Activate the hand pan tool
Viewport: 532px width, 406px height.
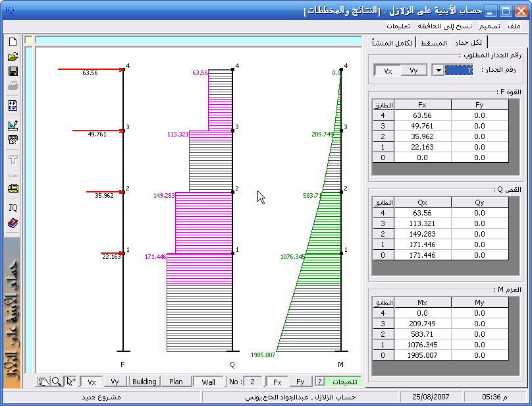point(43,382)
